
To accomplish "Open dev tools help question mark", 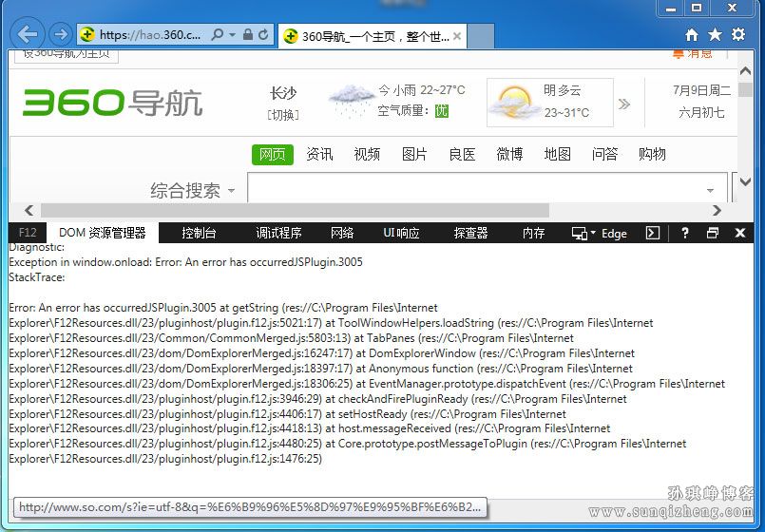I will coord(685,233).
